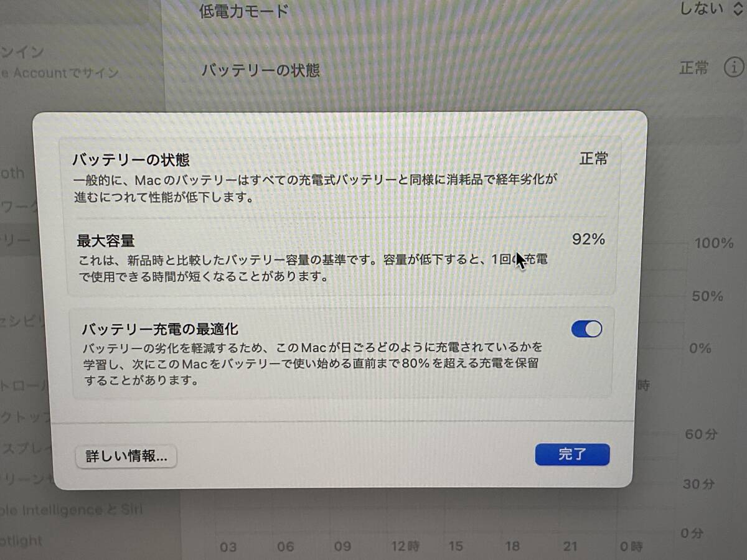This screenshot has height=560, width=747.
Task: Click the info icon beside 正常
Action: [x=734, y=67]
